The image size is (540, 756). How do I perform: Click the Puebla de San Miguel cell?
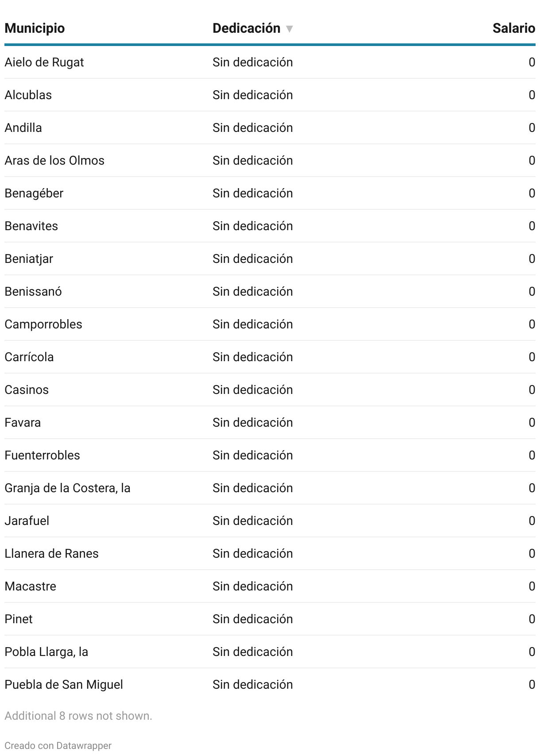click(x=64, y=685)
